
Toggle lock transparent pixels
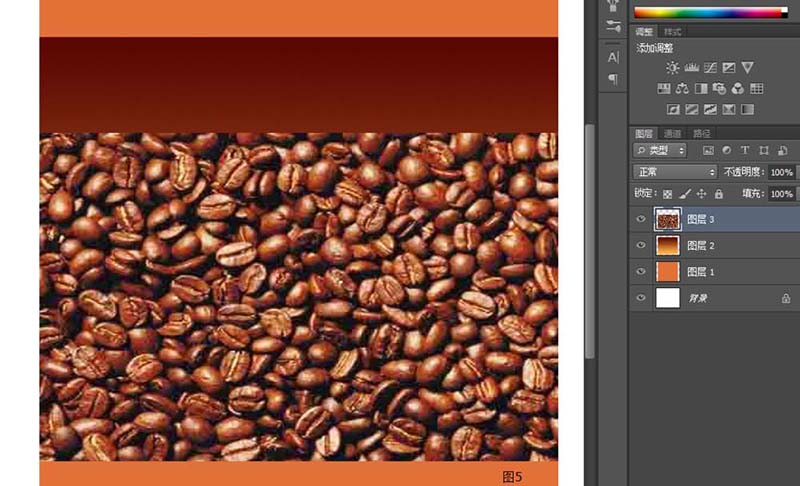point(667,194)
